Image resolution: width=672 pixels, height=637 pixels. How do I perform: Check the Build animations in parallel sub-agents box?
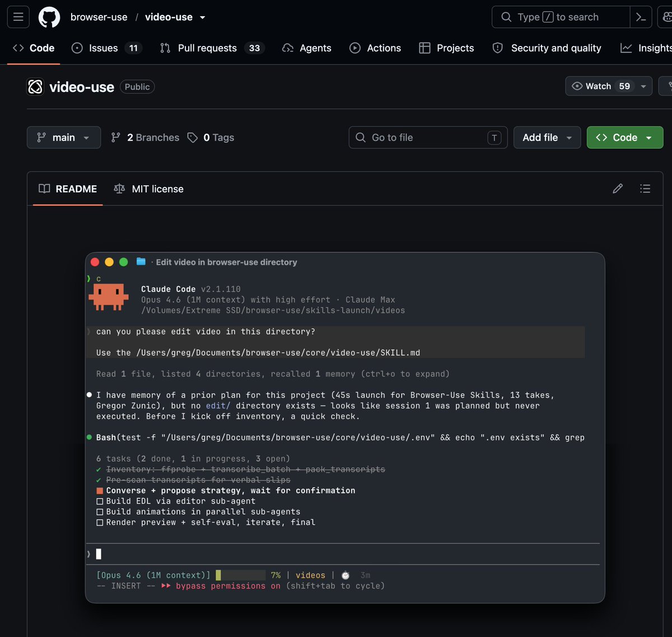coord(100,512)
